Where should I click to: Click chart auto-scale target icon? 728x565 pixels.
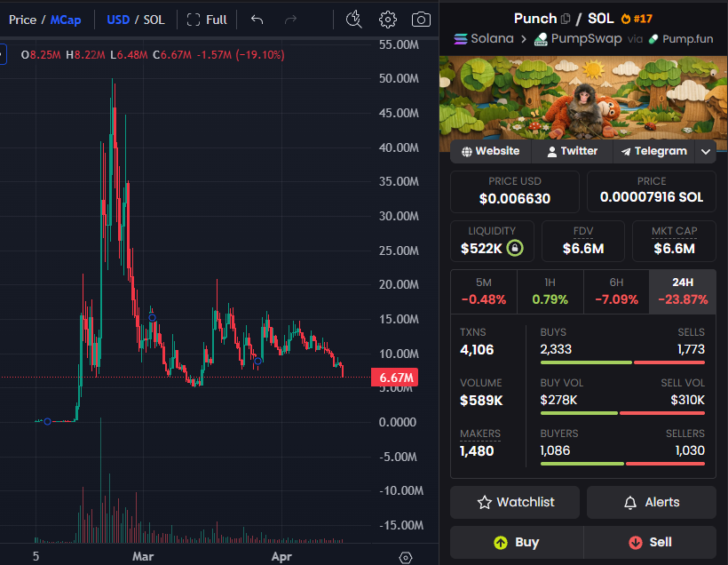tap(406, 557)
